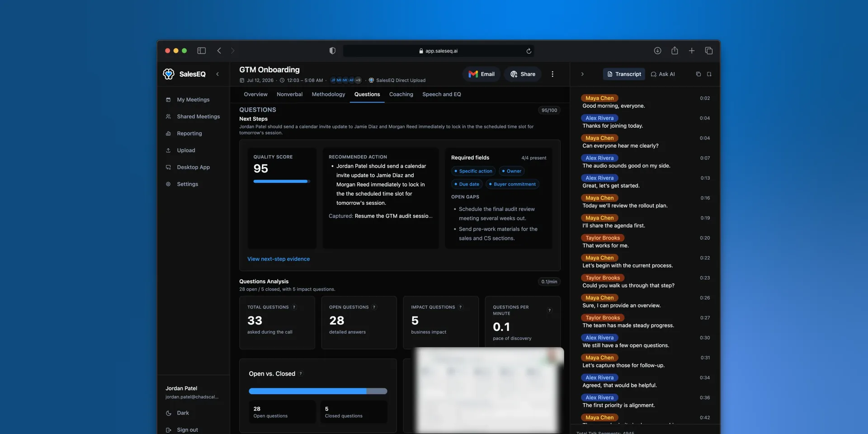The image size is (868, 434).
Task: Open the Speech and EQ tab
Action: 442,94
